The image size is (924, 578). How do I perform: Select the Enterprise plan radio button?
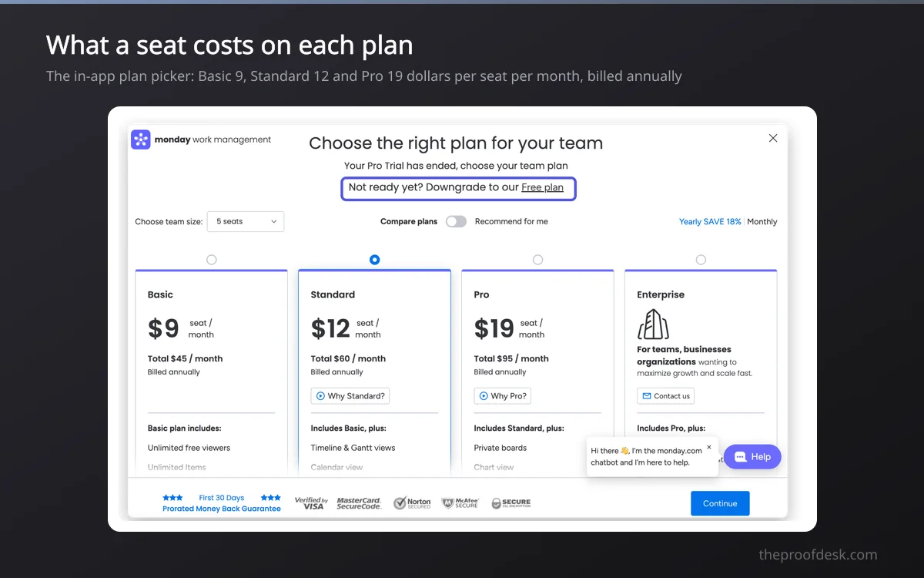click(701, 260)
